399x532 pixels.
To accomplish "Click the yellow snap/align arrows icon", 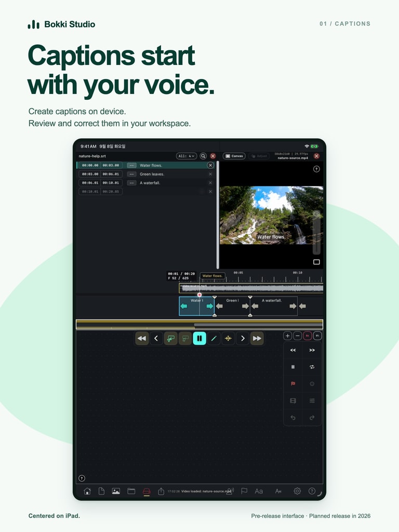I will 229,338.
